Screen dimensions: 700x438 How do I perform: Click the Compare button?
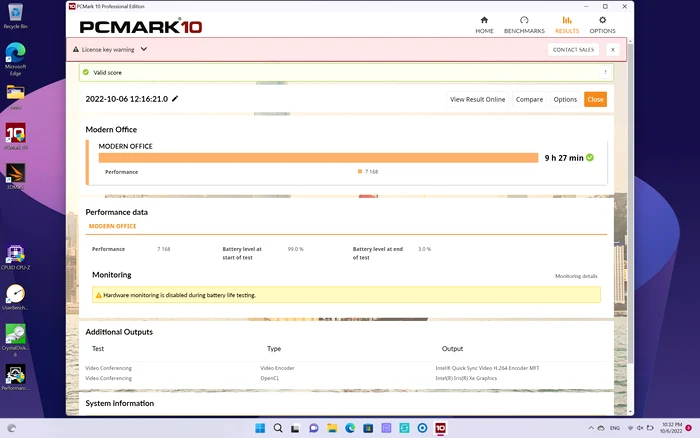(x=529, y=99)
